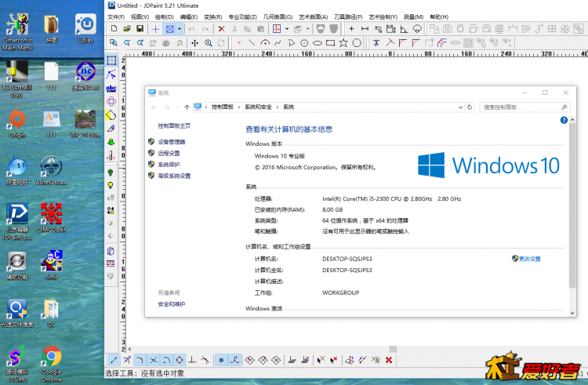Select the straight line drawing tool
The width and height of the screenshot is (588, 385).
[252, 43]
